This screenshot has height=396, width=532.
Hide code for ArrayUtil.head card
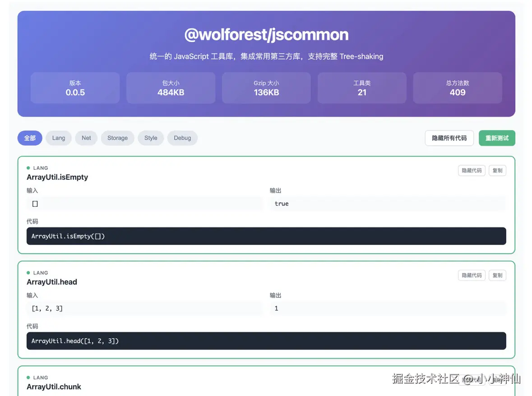tap(472, 275)
